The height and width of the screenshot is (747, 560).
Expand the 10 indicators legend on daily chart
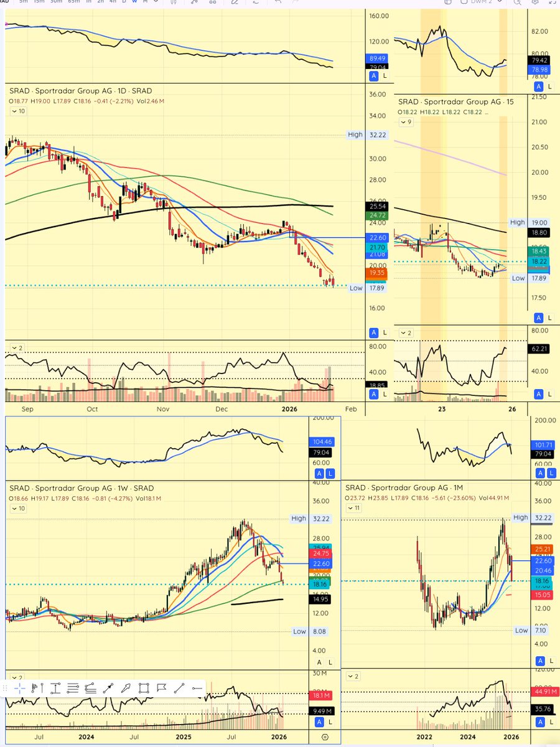[x=18, y=111]
